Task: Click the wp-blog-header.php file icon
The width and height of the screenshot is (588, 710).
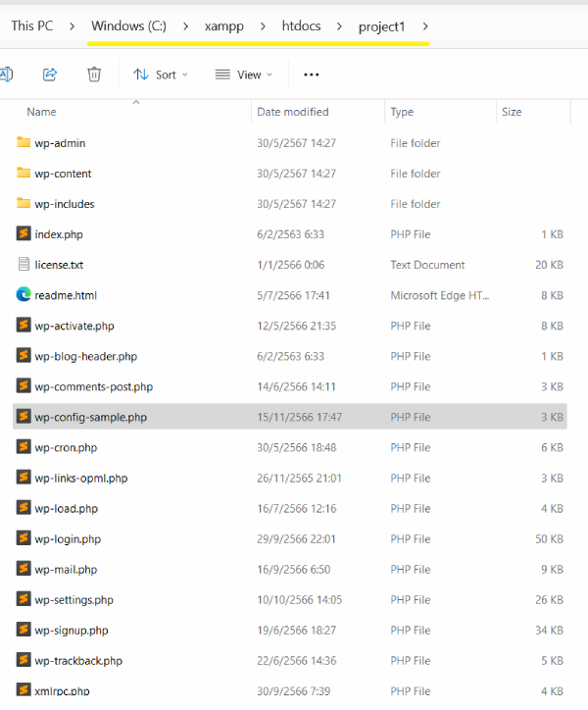Action: 24,355
